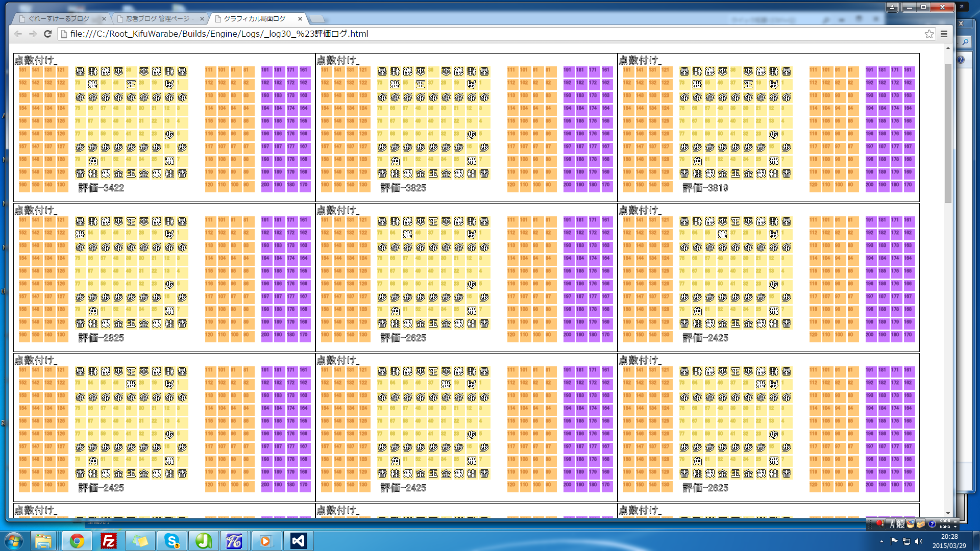Open Windows Explorer from the taskbar
This screenshot has width=980, height=551.
(43, 541)
